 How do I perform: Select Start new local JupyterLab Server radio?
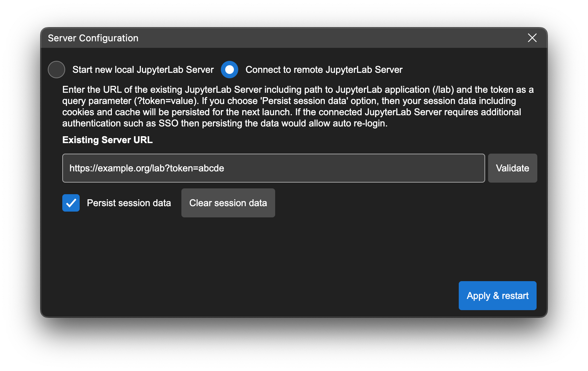56,70
